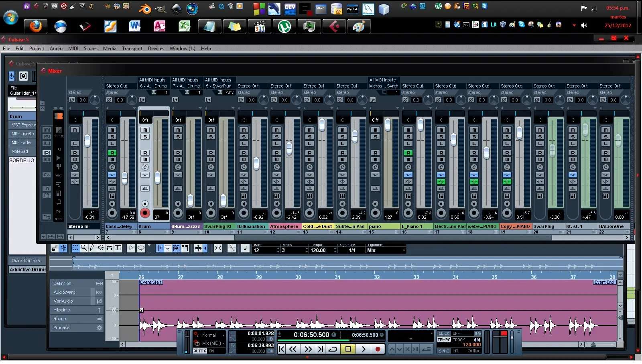Click the e edit button on Stereo In channel
The image size is (642, 364).
point(75,167)
